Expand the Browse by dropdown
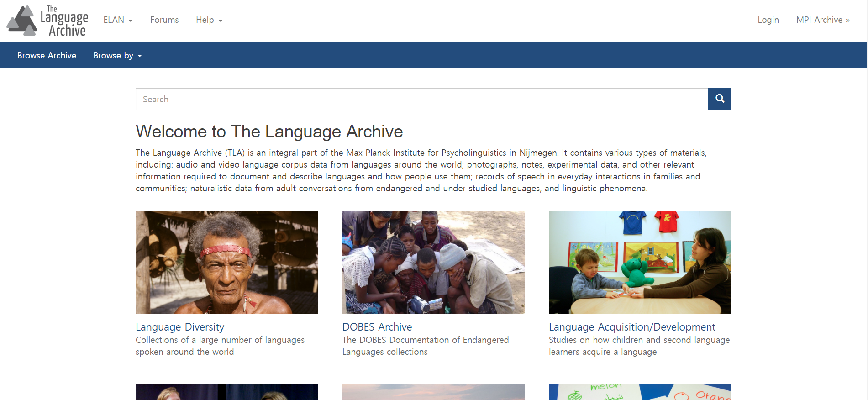868x400 pixels. (x=118, y=55)
